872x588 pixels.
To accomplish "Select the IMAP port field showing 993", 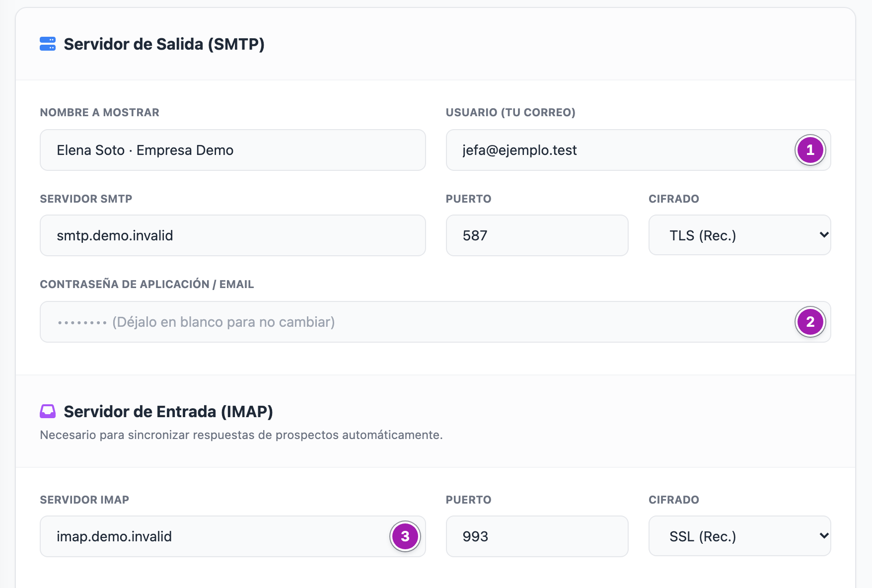I will 537,536.
